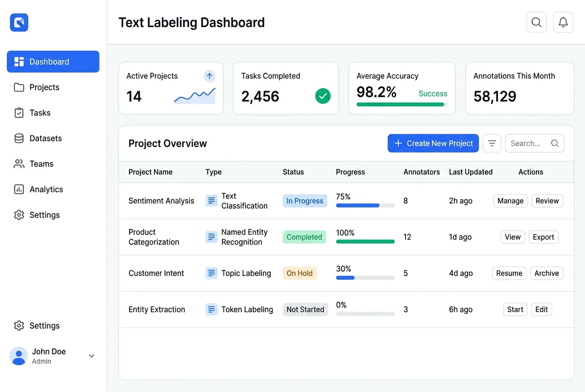585x392 pixels.
Task: Click the search magnifier icon in the header
Action: pyautogui.click(x=536, y=22)
